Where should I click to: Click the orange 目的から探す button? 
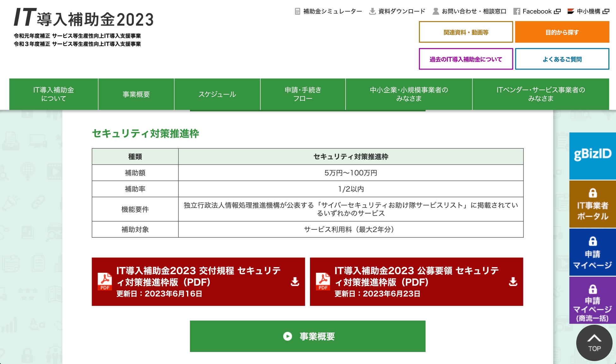[x=562, y=32]
